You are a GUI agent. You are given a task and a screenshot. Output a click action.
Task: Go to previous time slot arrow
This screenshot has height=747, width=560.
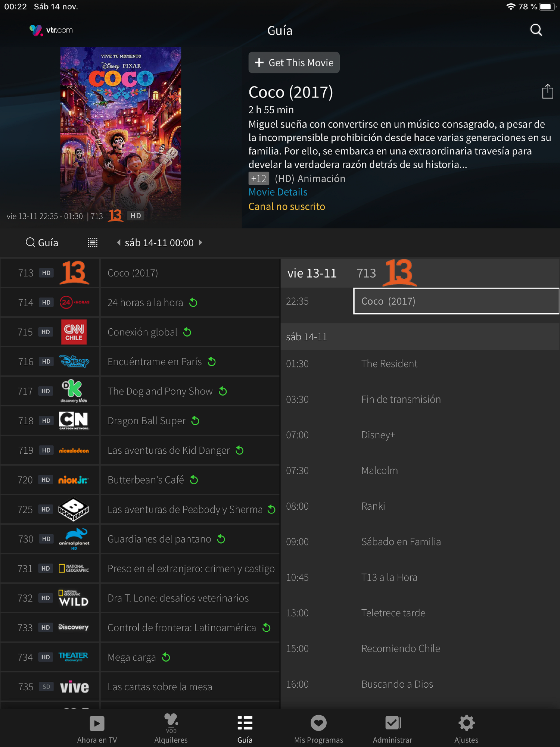point(119,243)
